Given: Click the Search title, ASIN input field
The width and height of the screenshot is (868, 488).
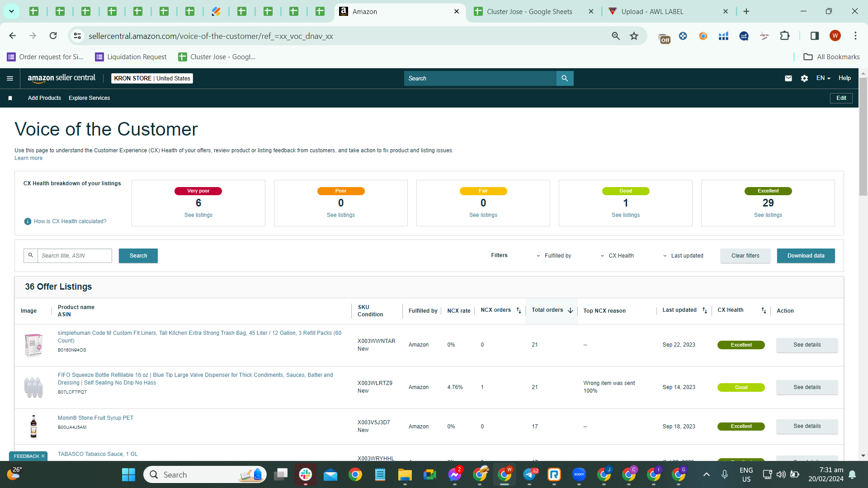Looking at the screenshot, I should [75, 256].
